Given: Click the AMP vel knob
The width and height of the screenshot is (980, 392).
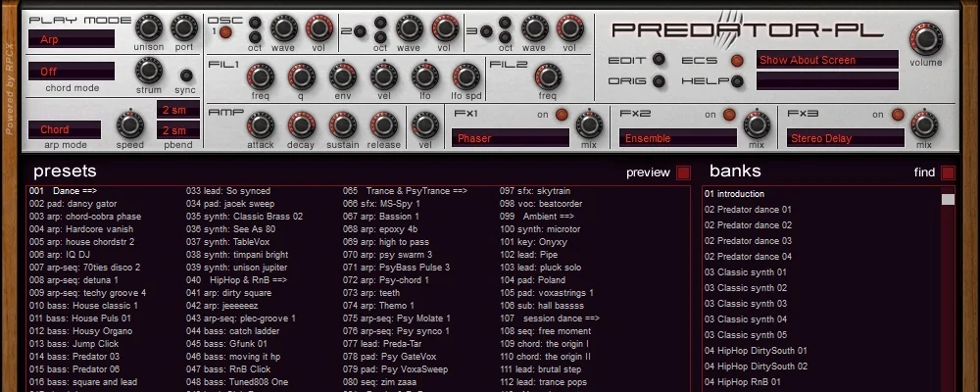Looking at the screenshot, I should (425, 125).
